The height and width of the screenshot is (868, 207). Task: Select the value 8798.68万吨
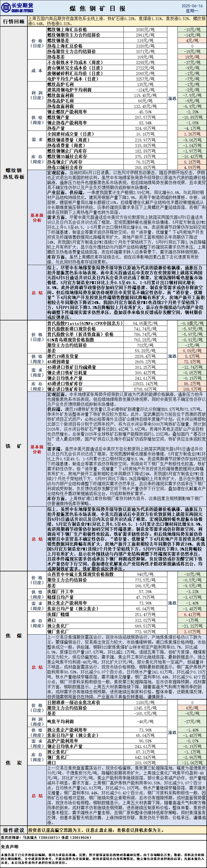[x=145, y=389]
